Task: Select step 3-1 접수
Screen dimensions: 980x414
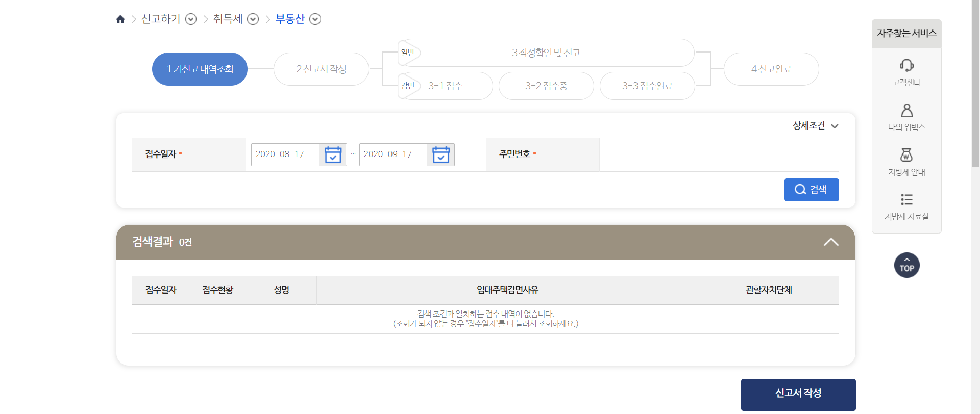Action: coord(445,86)
